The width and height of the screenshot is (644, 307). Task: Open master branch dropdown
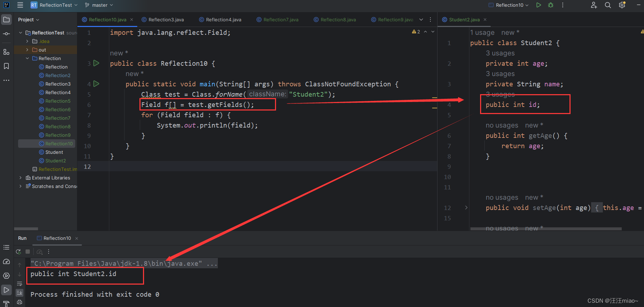click(99, 5)
